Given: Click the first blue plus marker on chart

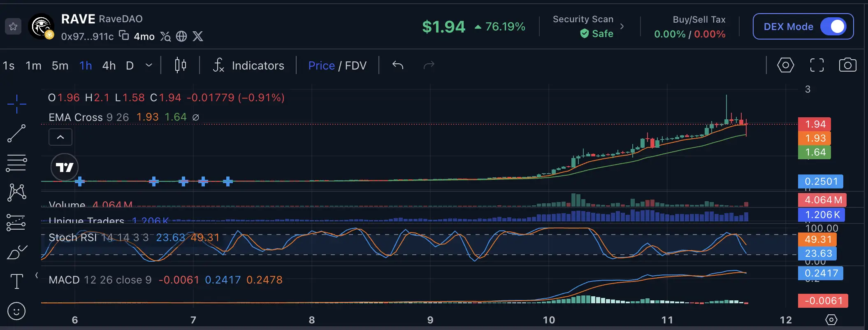Looking at the screenshot, I should 80,181.
